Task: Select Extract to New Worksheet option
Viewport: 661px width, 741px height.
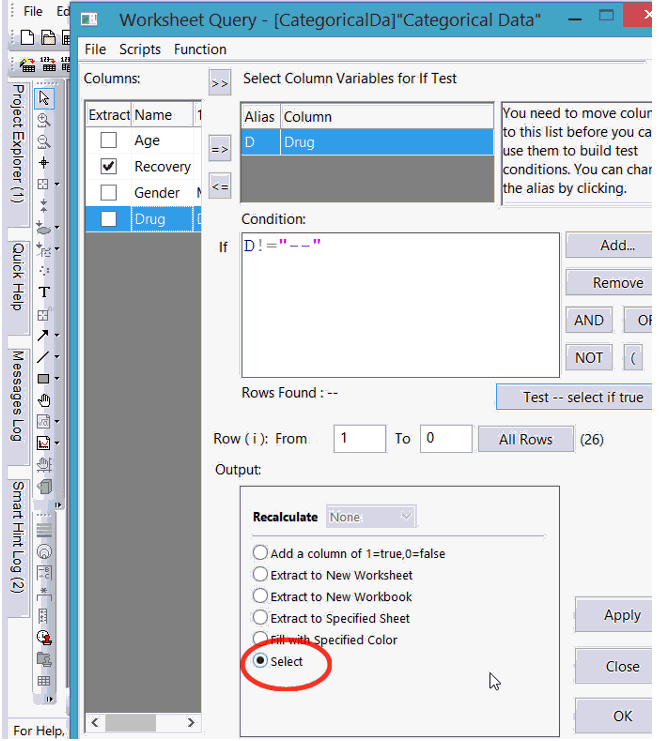Action: click(261, 575)
